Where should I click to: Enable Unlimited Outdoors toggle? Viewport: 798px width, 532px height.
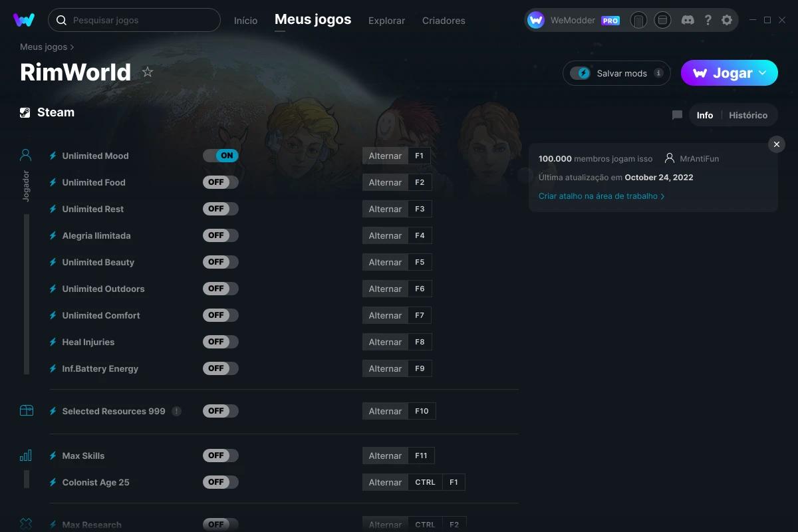221,289
